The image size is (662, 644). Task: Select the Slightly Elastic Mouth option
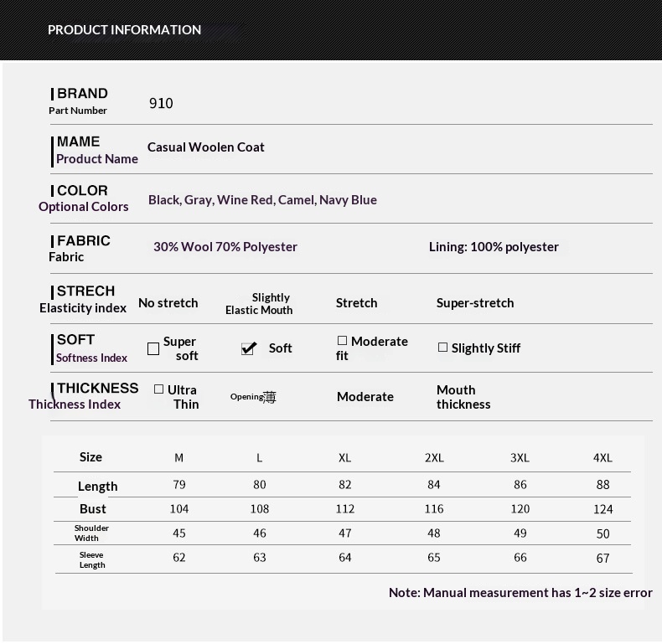tap(260, 304)
